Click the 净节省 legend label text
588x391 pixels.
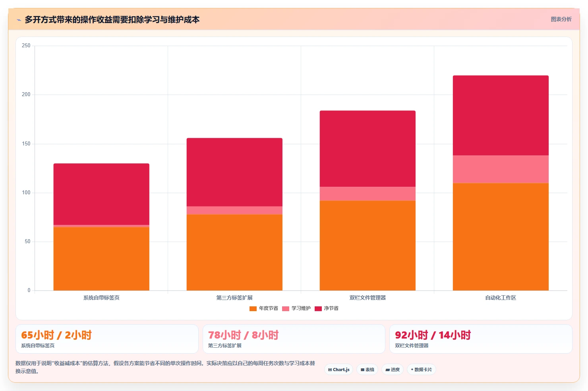tap(331, 308)
